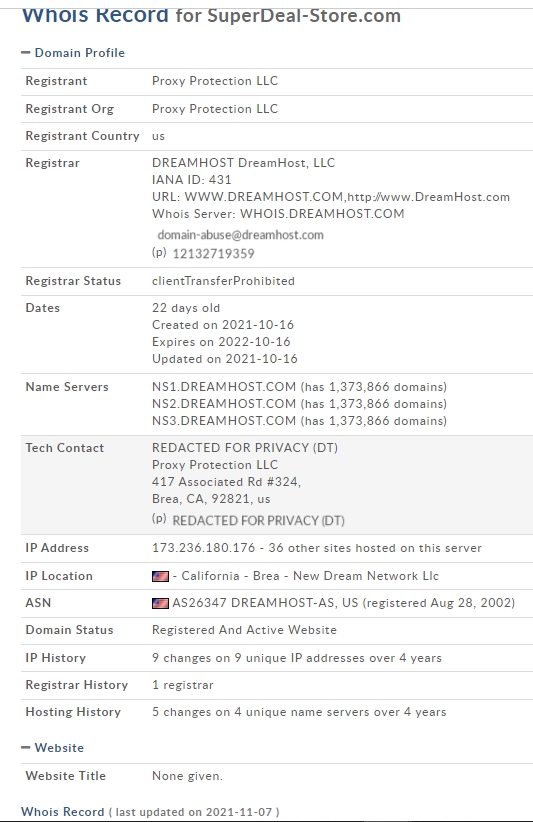Open the Registrar History 1 registrar entry

pyautogui.click(x=182, y=685)
